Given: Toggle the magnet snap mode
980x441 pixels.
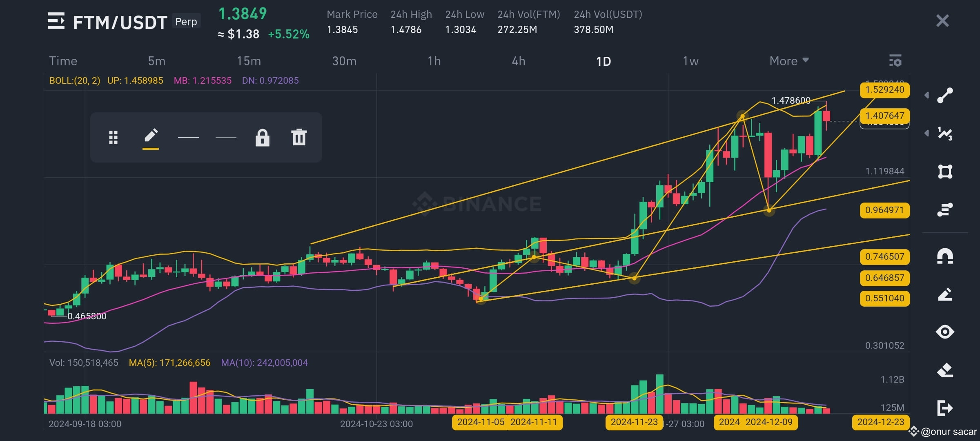Looking at the screenshot, I should tap(945, 256).
